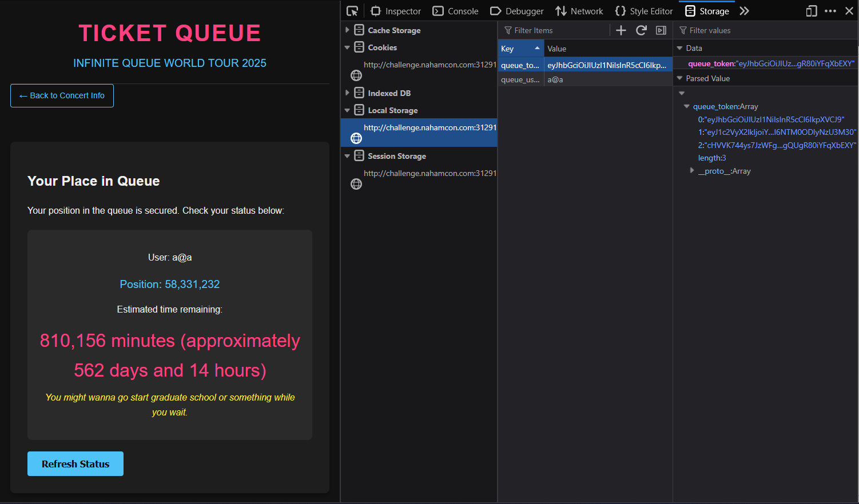Open the DevTools three-dot options menu
859x504 pixels.
830,11
